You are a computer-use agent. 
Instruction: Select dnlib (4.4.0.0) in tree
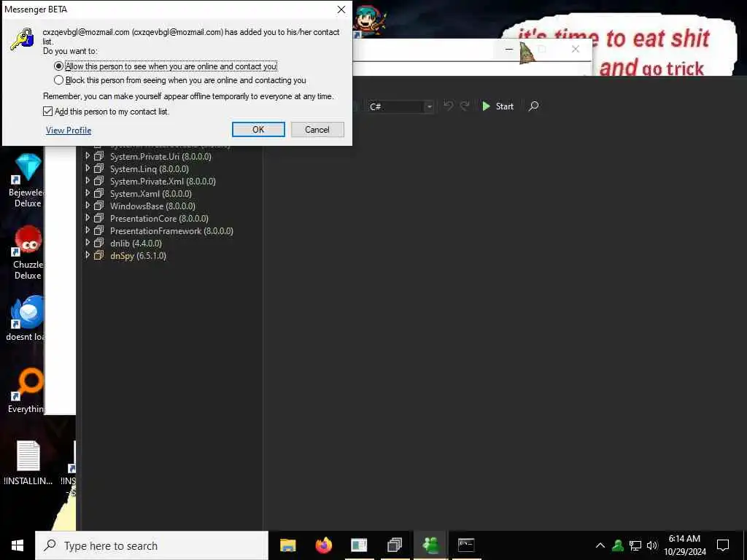tap(136, 244)
